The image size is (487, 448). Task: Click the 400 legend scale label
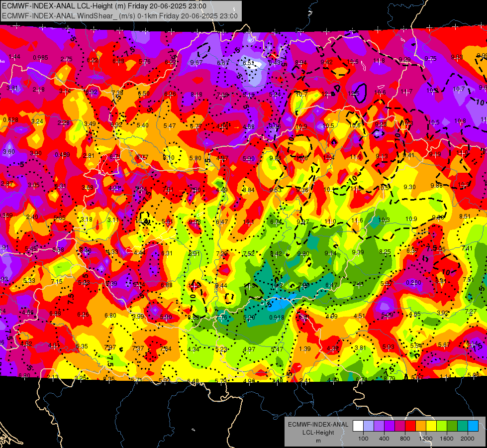[x=384, y=439]
